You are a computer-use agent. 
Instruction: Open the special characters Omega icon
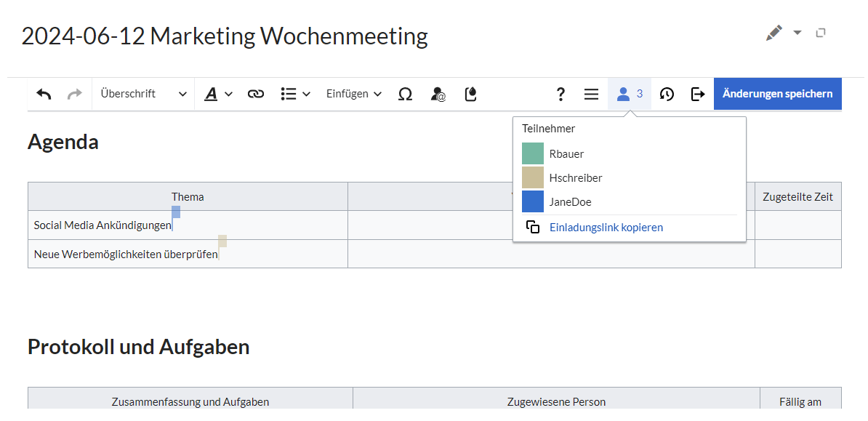[x=405, y=94]
